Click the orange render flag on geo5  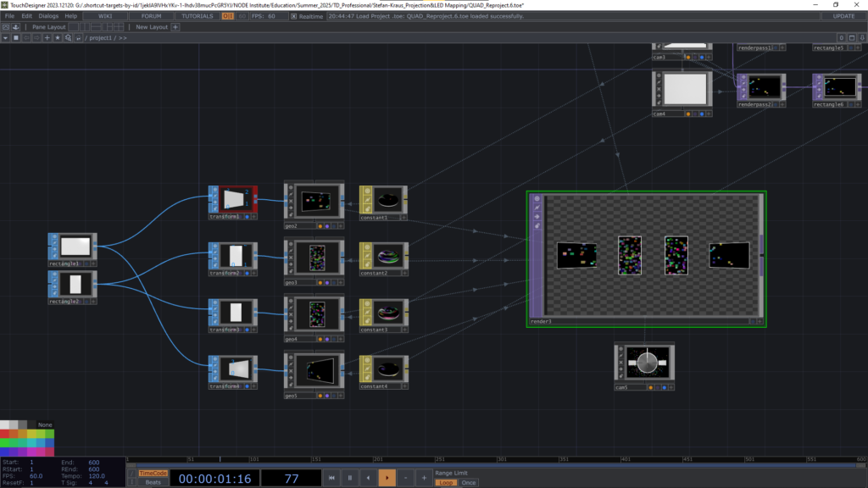coord(320,396)
